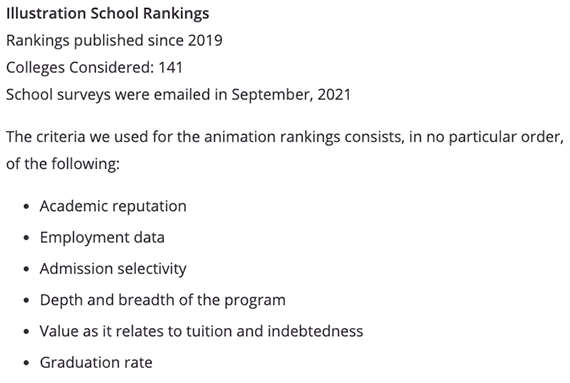Click the 'Graduation rate' list item

96,363
